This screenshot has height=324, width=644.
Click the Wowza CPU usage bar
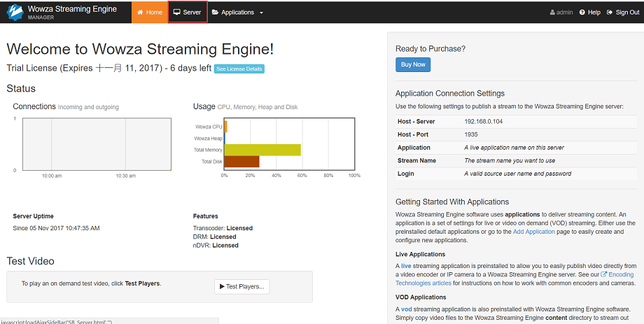pyautogui.click(x=226, y=127)
